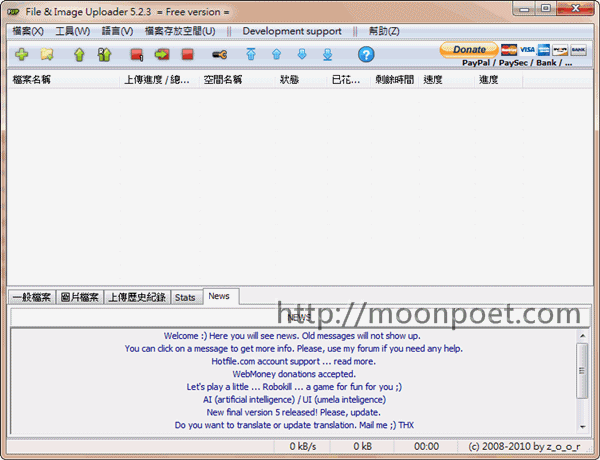Open the Robokill game news message
600x460 pixels.
pyautogui.click(x=294, y=387)
